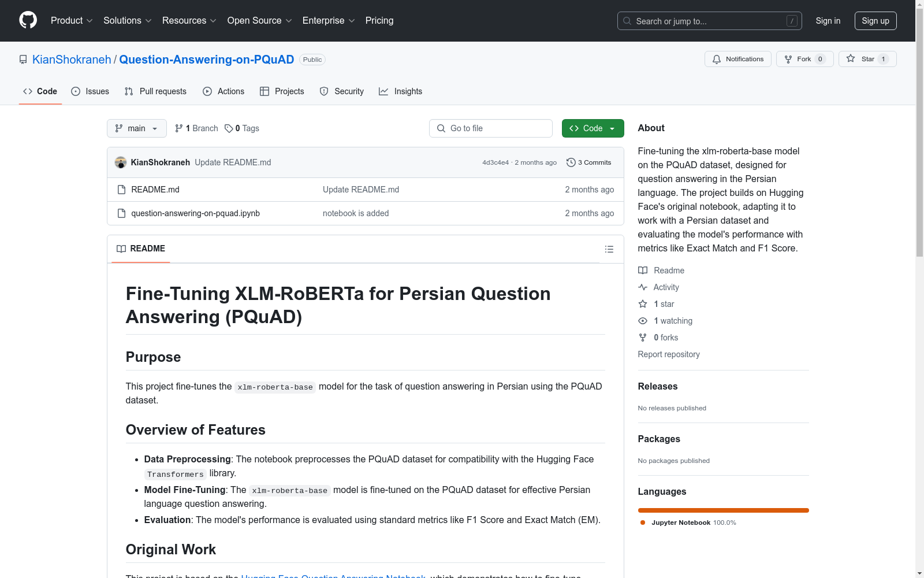Expand the Solutions menu
Screen dimensions: 924x578
pos(128,21)
